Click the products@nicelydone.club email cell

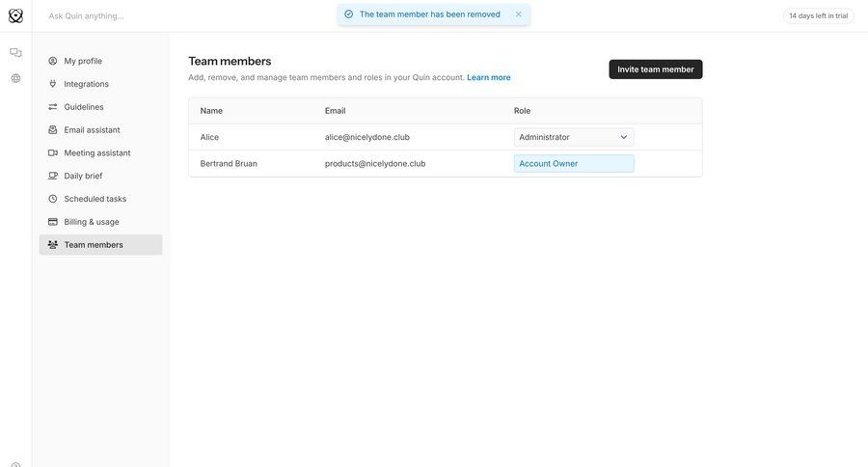point(375,163)
